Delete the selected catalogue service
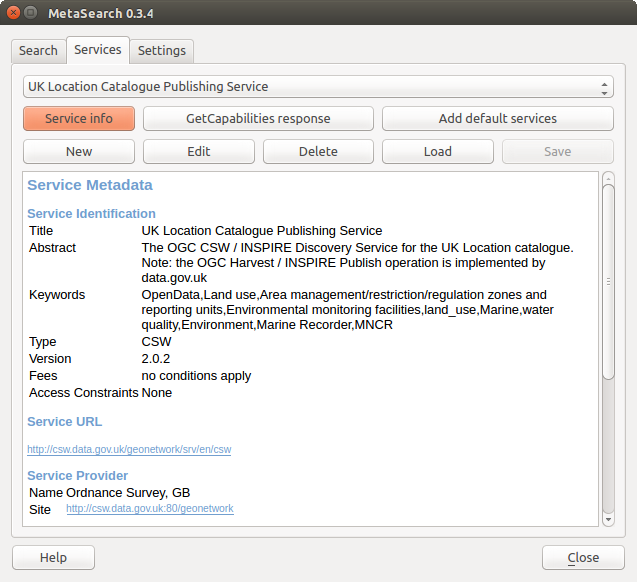The height and width of the screenshot is (582, 637). pyautogui.click(x=318, y=151)
